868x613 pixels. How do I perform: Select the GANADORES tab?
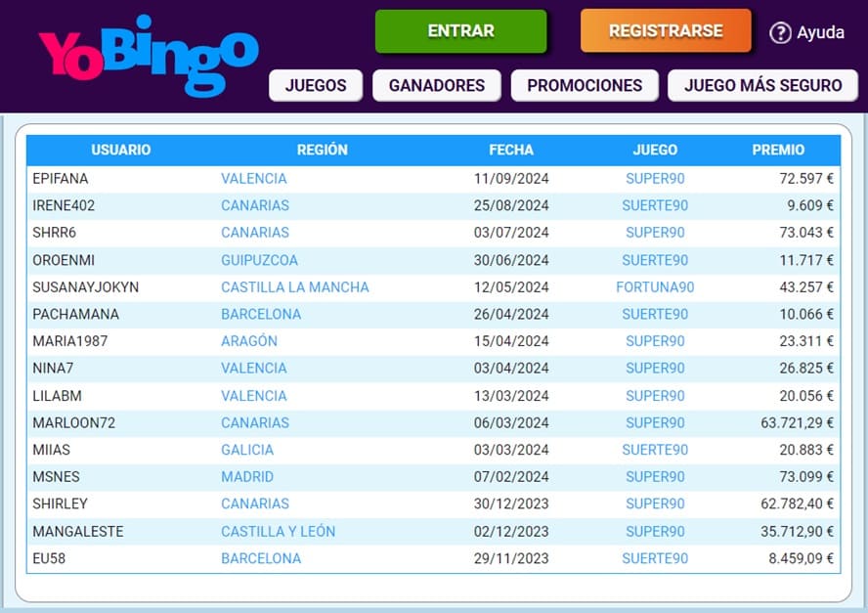point(436,85)
